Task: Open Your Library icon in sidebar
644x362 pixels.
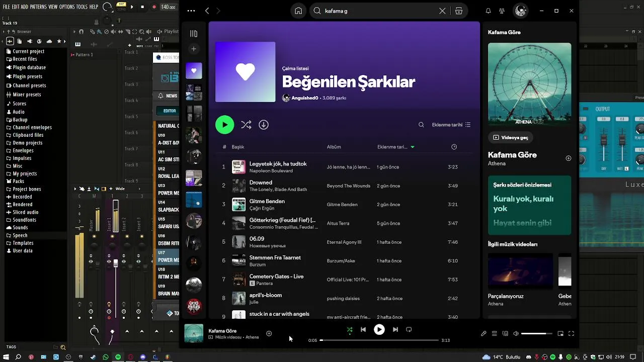Action: tap(194, 34)
